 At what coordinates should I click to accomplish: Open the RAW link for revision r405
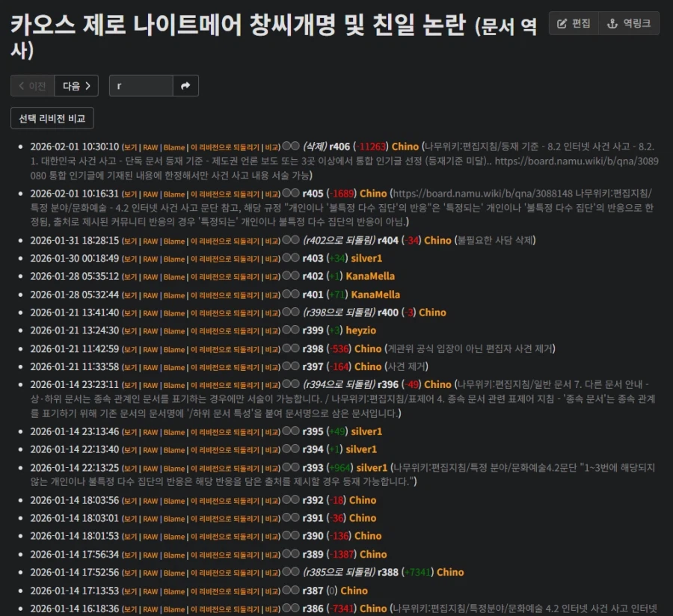click(151, 194)
